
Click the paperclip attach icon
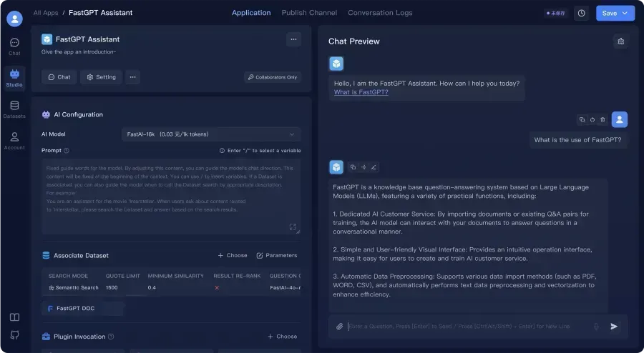[339, 327]
